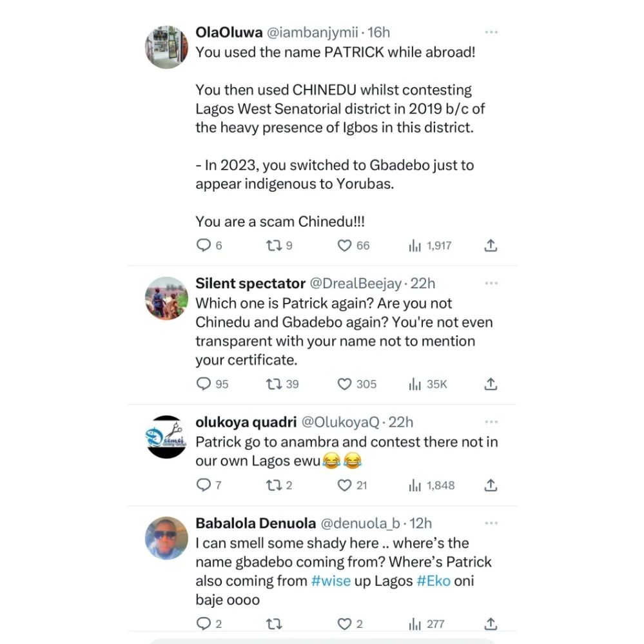The height and width of the screenshot is (644, 644).
Task: Open the #wise hashtag link
Action: pos(331,581)
